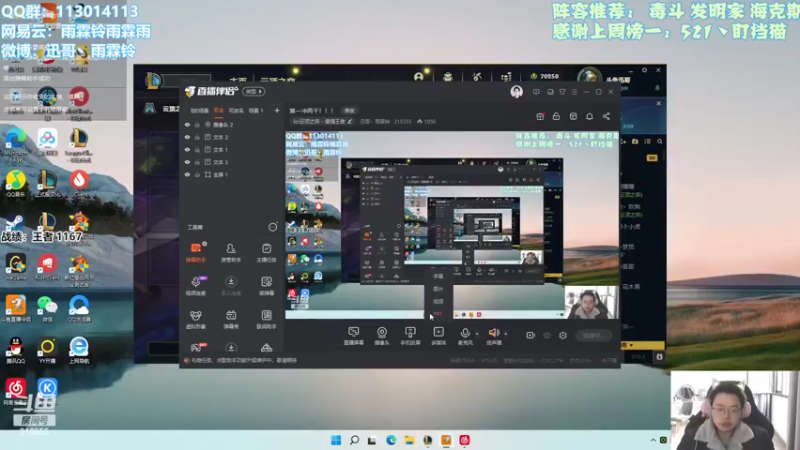Click the lock icon in stream header
Viewport: 800px width, 450px height.
556,116
